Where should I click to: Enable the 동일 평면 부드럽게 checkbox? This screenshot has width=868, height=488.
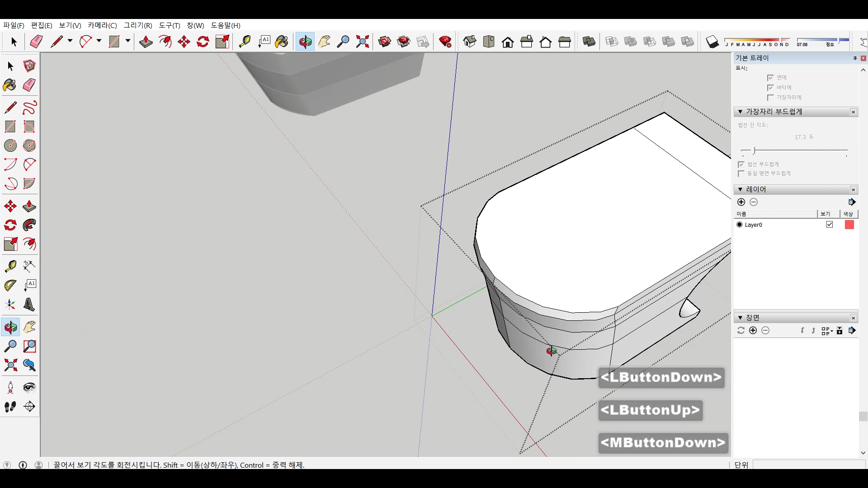(x=741, y=174)
